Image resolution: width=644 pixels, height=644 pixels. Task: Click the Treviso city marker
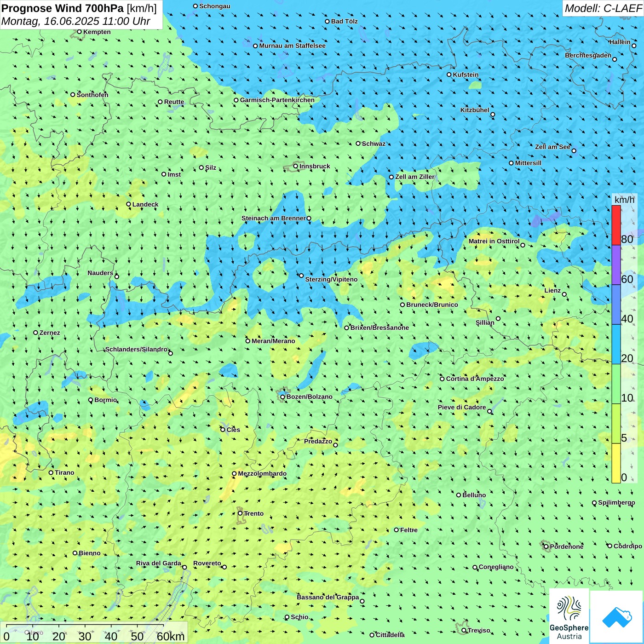[x=464, y=630]
